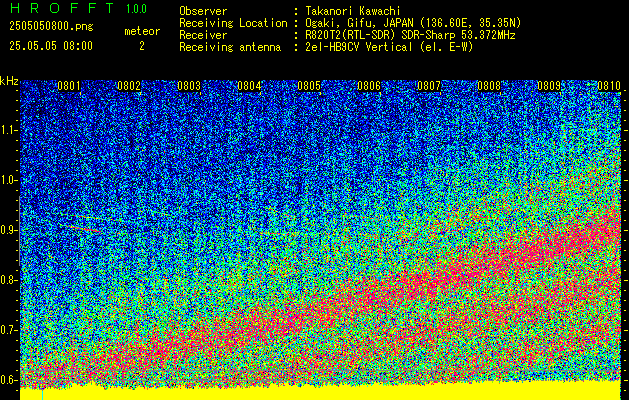
Task: Click the 0808 time marker
Action: (x=489, y=86)
